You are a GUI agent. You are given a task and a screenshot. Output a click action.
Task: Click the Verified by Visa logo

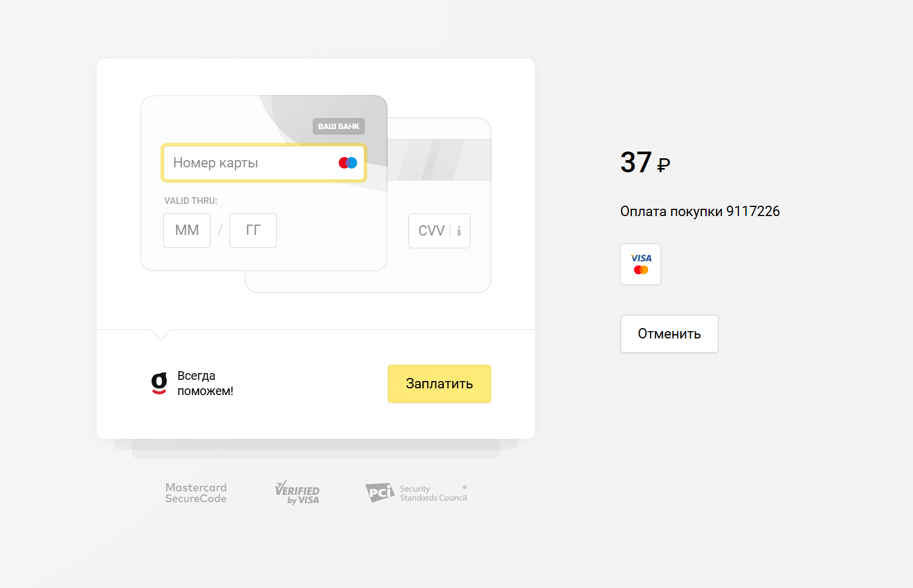click(x=297, y=492)
